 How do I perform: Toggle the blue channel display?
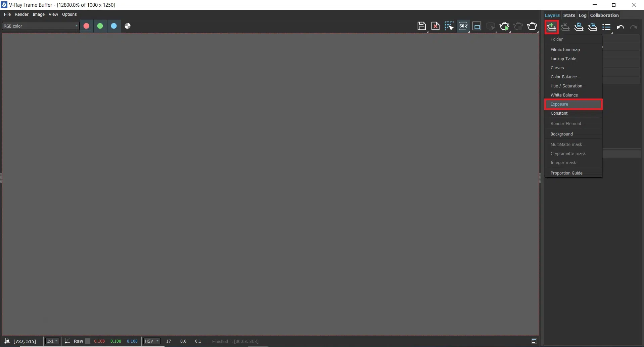[114, 26]
